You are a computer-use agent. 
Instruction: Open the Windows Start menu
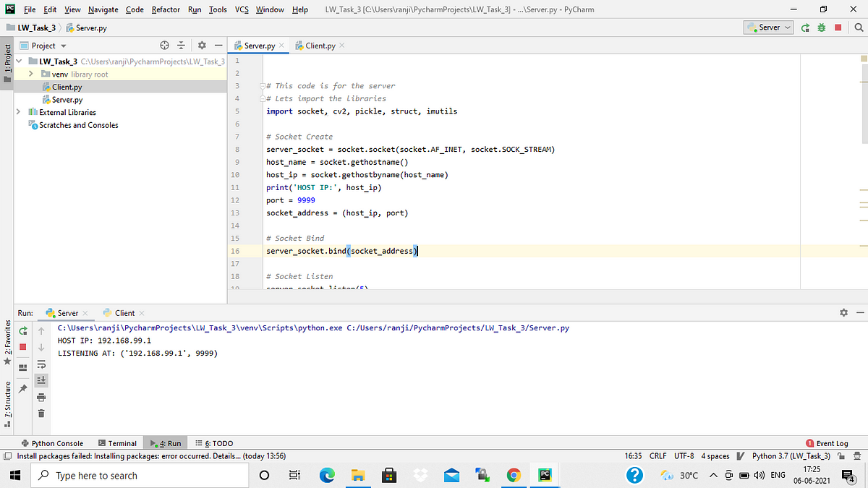pos(16,475)
